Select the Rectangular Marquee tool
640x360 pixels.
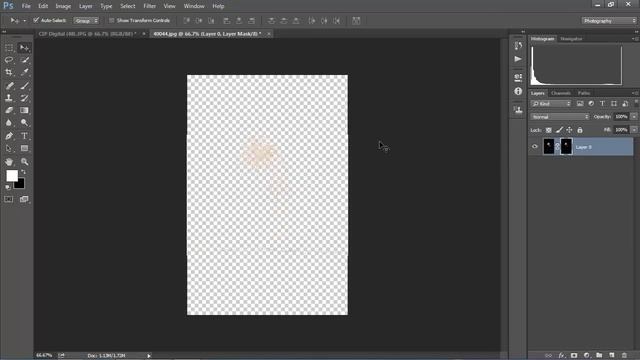(x=9, y=48)
